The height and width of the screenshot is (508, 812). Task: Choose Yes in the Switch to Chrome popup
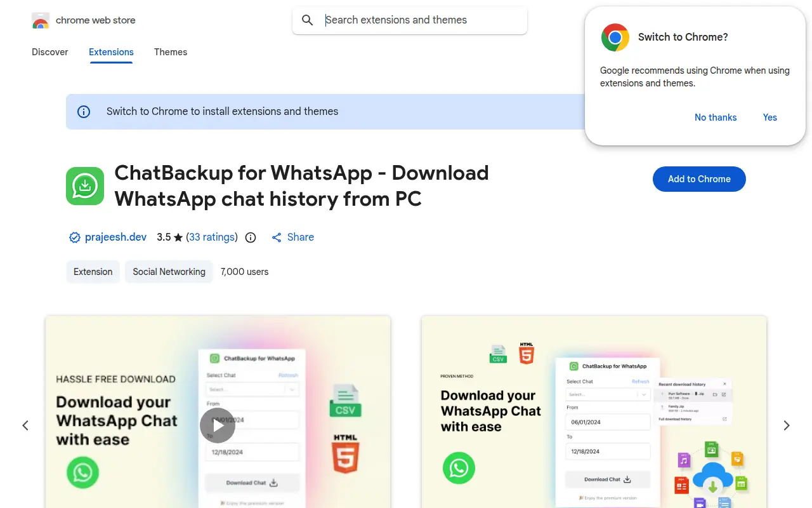(x=770, y=117)
